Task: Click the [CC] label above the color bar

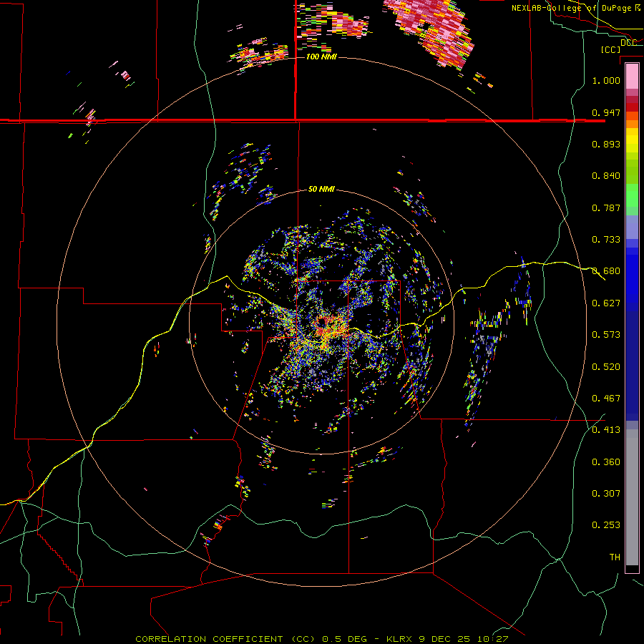Action: [x=611, y=49]
